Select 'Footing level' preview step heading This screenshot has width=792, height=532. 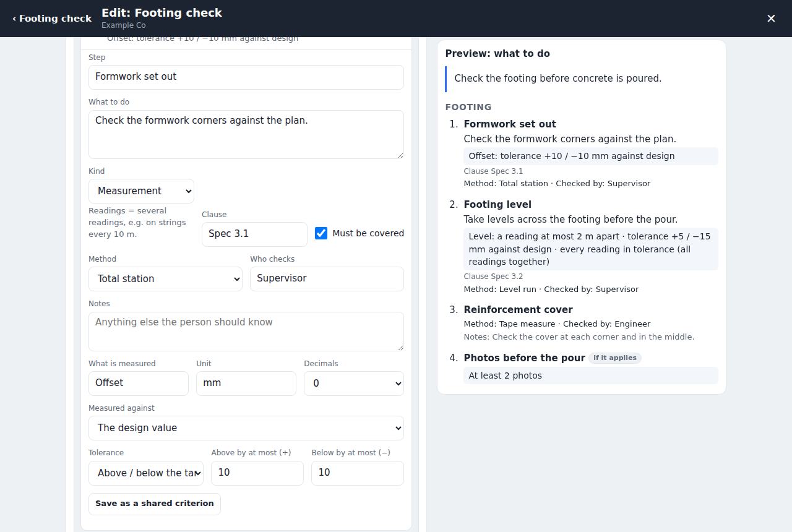(497, 205)
